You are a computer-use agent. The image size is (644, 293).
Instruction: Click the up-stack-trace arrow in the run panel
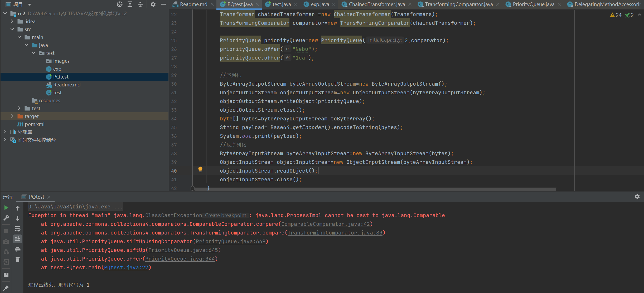(x=18, y=208)
